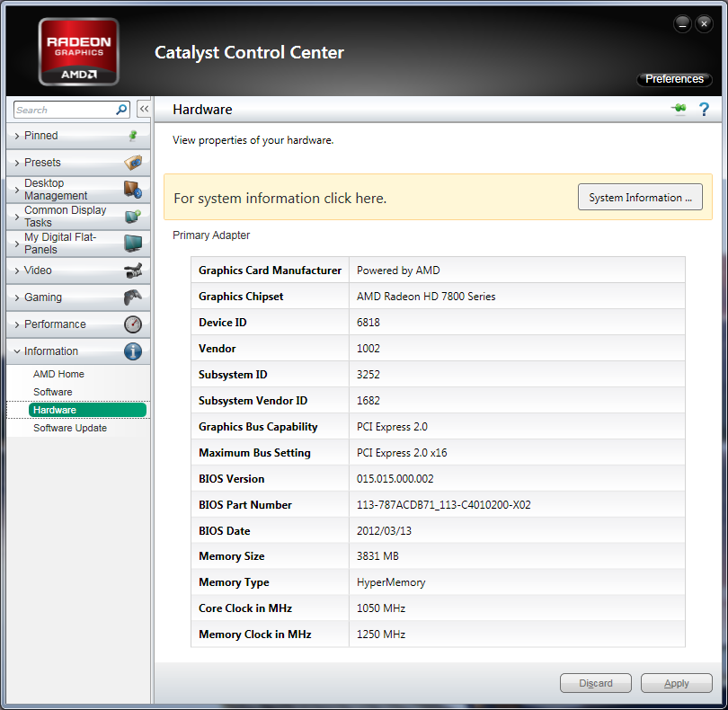The image size is (728, 710).
Task: Click the Subsystem Vendor ID value 1682
Action: click(x=368, y=400)
